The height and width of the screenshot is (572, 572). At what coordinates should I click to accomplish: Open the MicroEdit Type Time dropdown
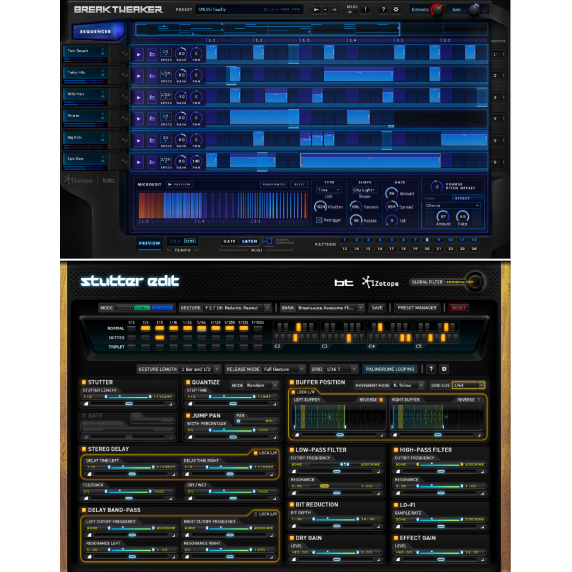[x=328, y=190]
